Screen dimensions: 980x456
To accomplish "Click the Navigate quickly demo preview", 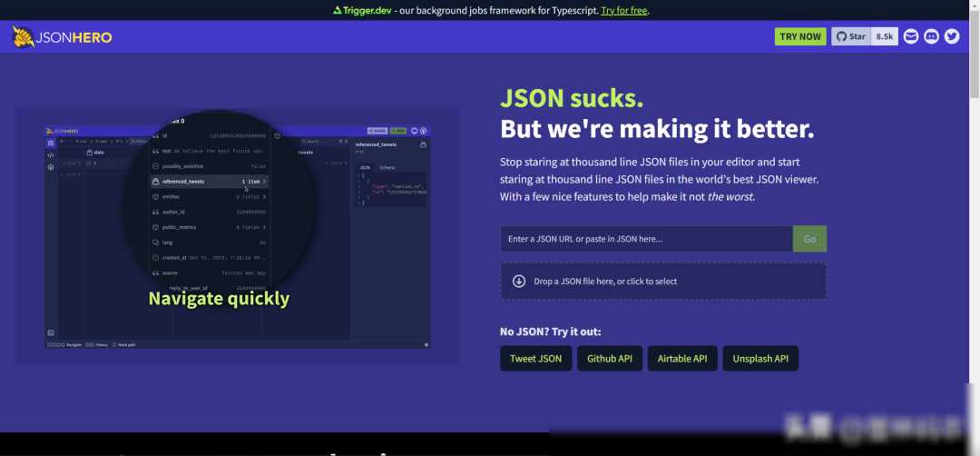I will tap(237, 236).
